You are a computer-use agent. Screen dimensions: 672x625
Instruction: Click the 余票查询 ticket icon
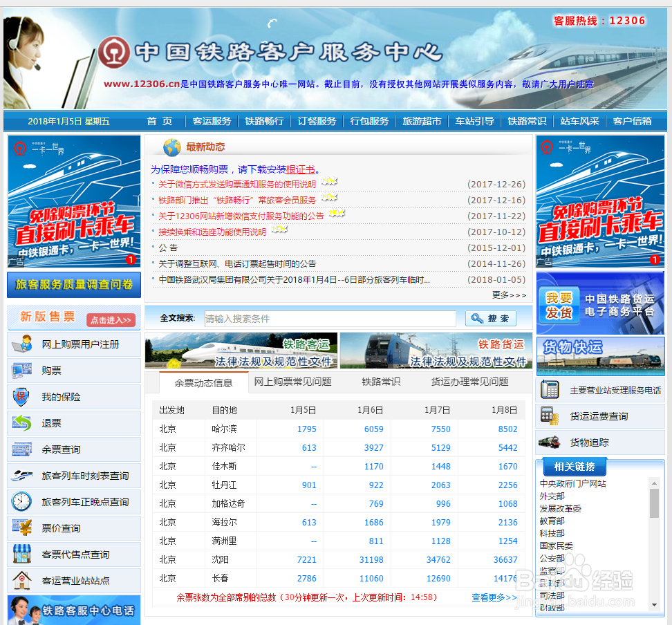click(x=22, y=449)
